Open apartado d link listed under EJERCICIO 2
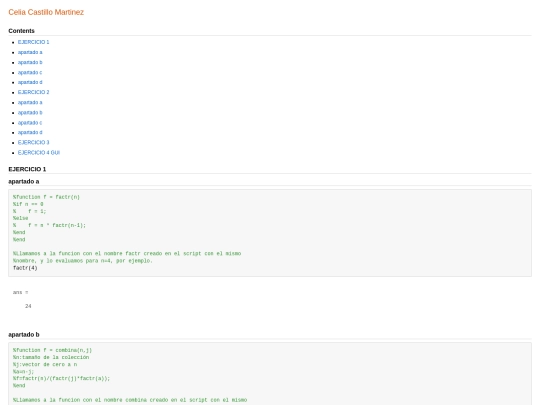This screenshot has width=540, height=405. point(30,132)
